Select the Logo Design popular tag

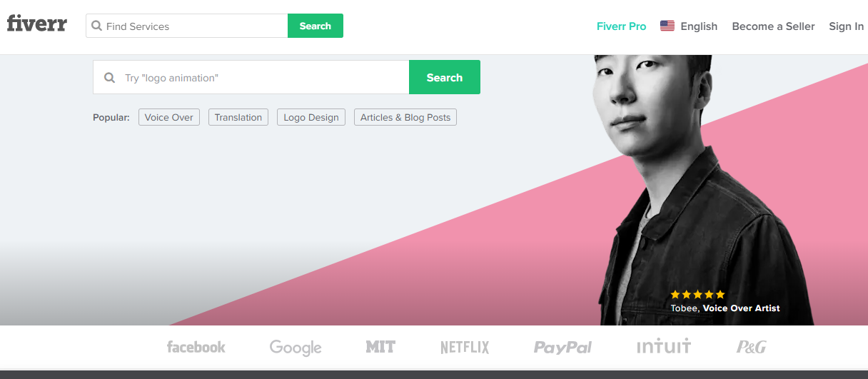(311, 117)
